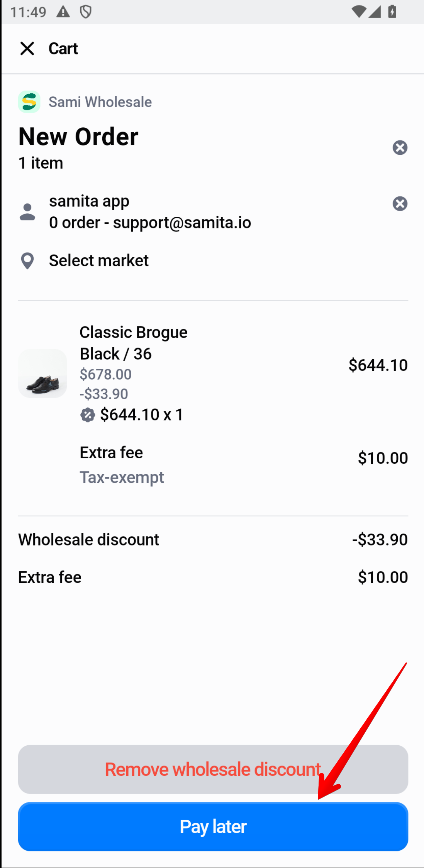The width and height of the screenshot is (424, 868).
Task: Tap the Extra fee Tax-exempt line item
Action: (122, 464)
